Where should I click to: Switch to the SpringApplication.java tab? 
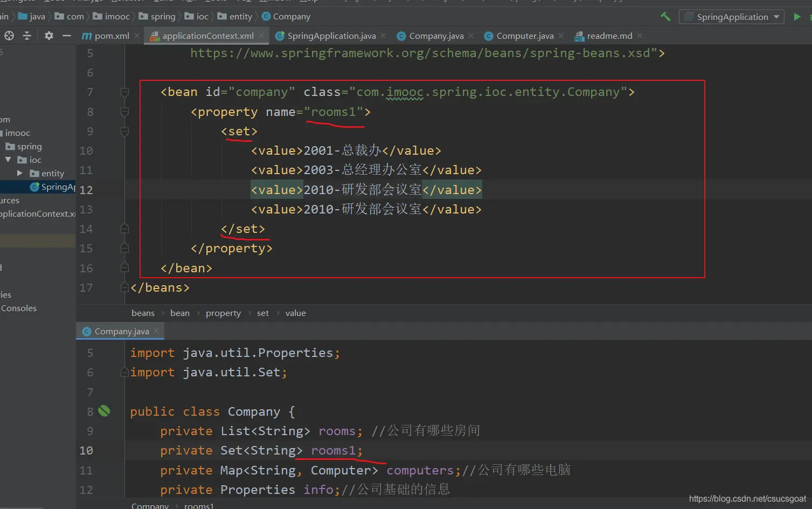(331, 36)
